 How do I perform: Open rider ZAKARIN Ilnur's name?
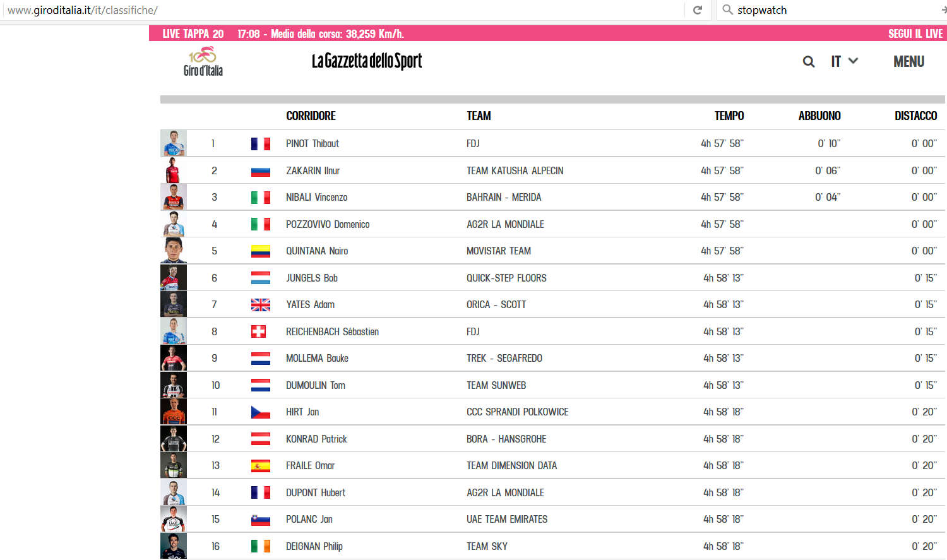tap(313, 171)
